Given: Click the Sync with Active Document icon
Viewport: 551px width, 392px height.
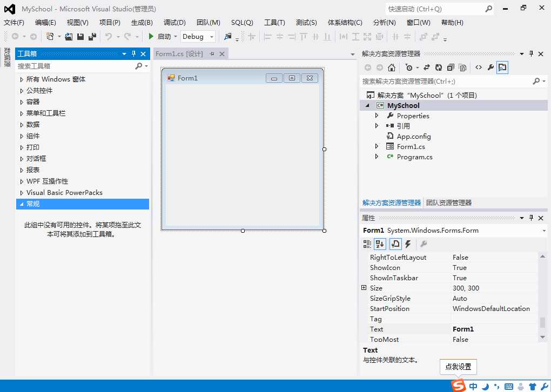Looking at the screenshot, I should point(427,67).
